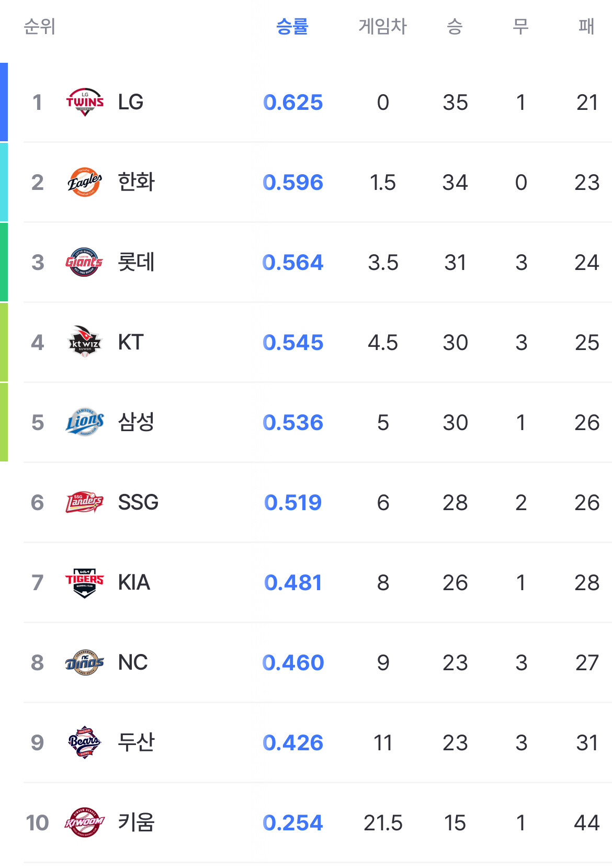Select LG's 0.625 winning percentage
Screen dimensions: 612x868
coord(293,103)
